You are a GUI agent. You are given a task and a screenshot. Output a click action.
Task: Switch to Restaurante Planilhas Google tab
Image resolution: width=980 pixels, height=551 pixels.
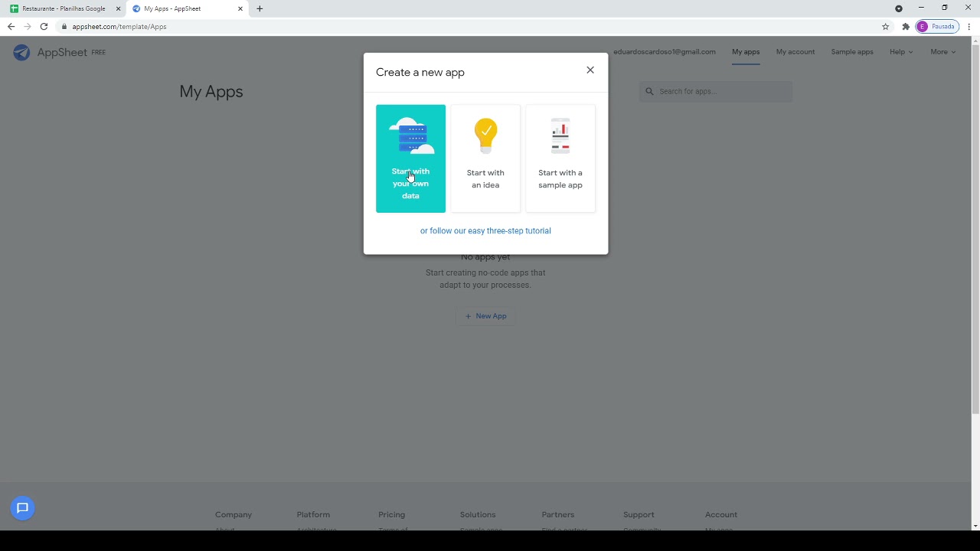coord(64,8)
